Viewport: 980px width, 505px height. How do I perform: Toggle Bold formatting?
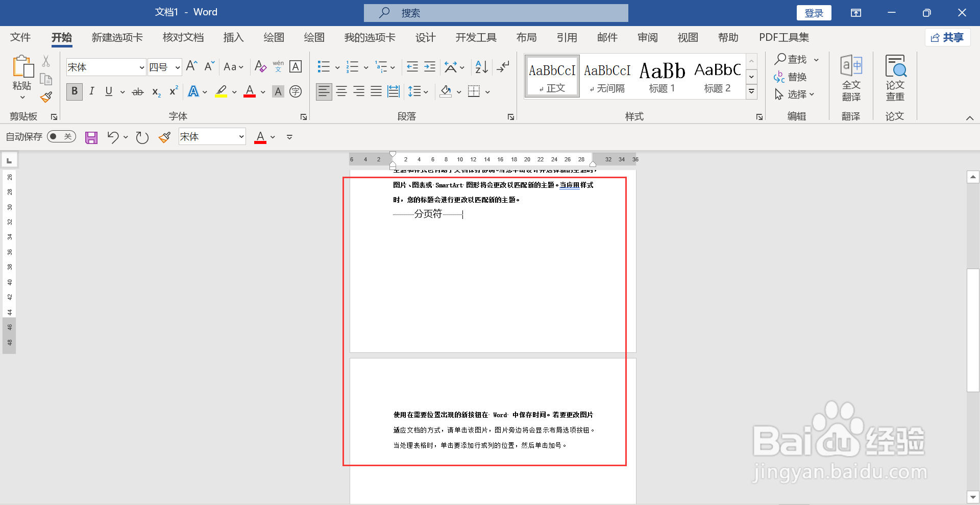point(75,91)
